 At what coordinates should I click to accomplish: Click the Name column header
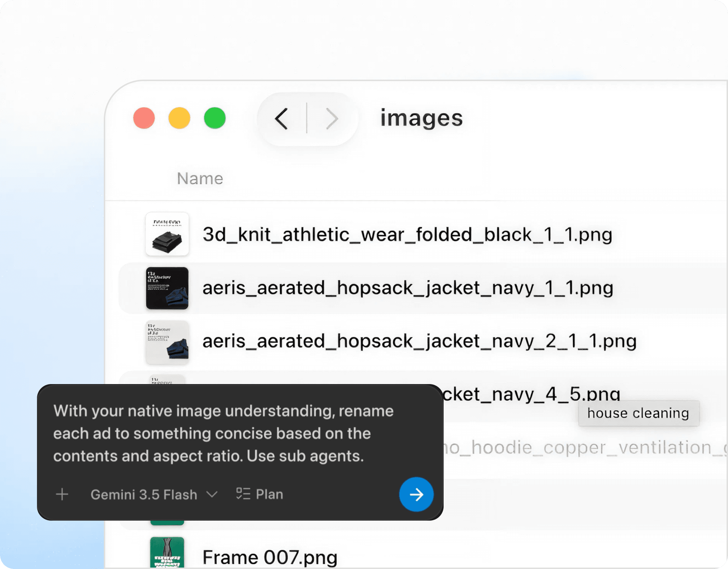pos(200,179)
